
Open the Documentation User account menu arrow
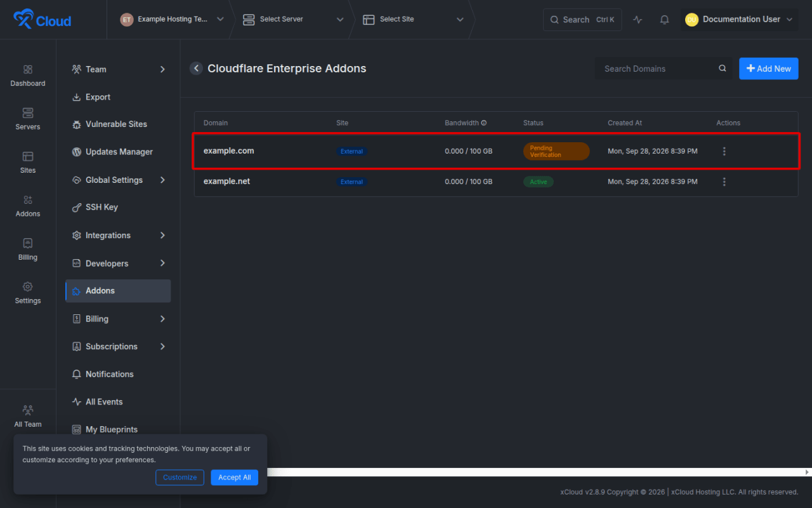point(790,20)
